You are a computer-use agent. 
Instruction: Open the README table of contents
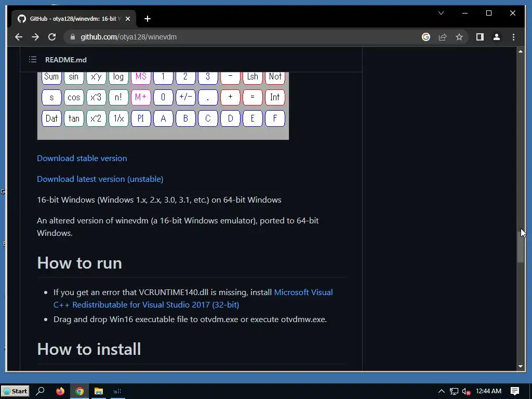tap(33, 59)
